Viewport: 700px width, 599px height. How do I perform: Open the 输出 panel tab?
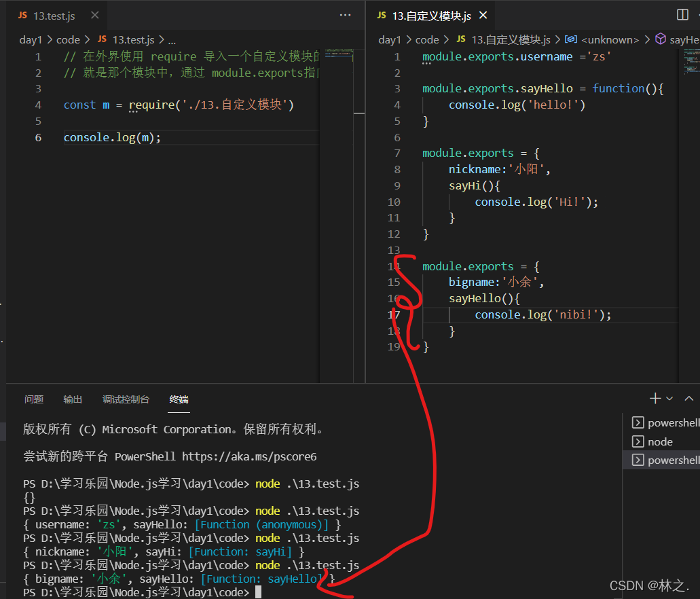(x=73, y=399)
